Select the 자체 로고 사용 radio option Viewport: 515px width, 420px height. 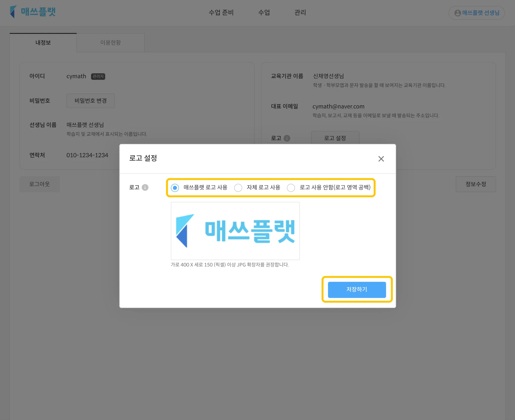[x=238, y=188]
